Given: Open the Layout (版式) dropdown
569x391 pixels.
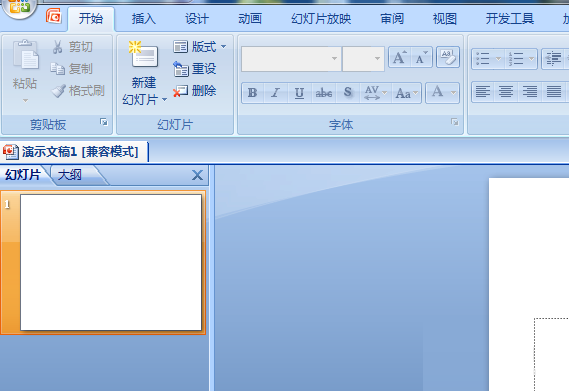Looking at the screenshot, I should 200,47.
